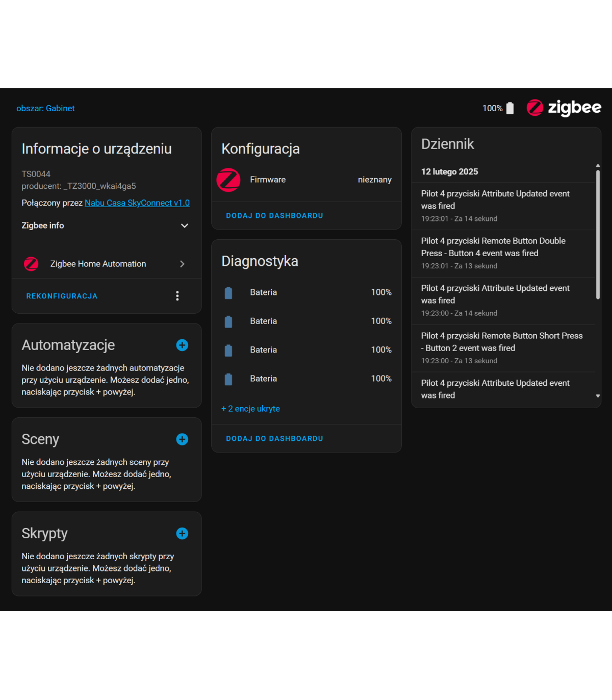
Task: Click the 'producent: _TZ3000_wkai4ga5' text
Action: click(x=79, y=186)
